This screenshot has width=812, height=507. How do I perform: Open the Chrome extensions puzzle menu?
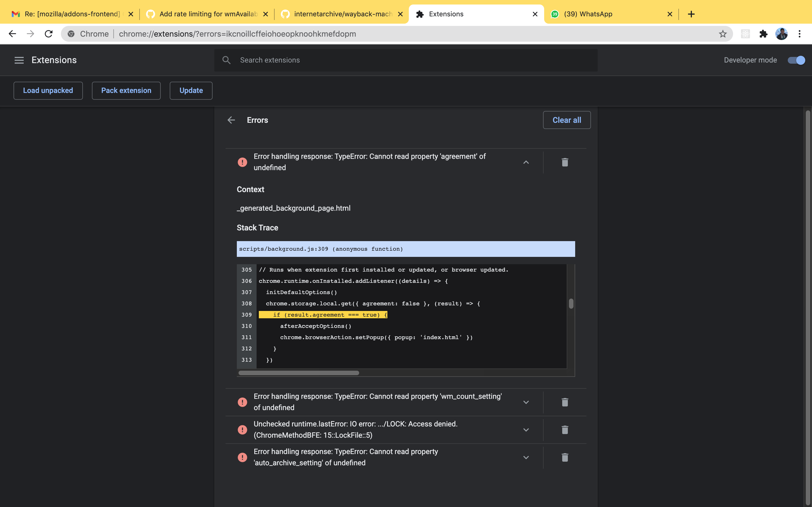pos(763,34)
